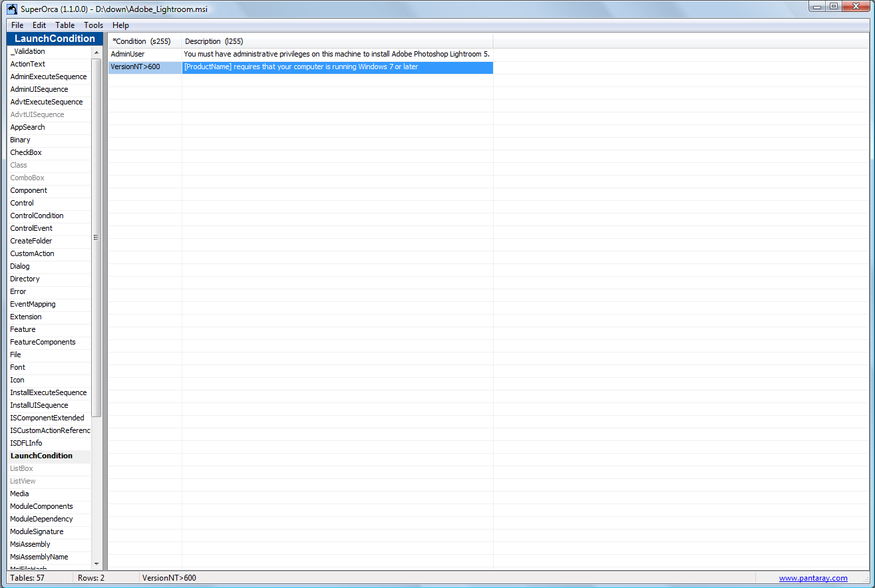Select the LaunchCondition table in list

[x=49, y=456]
